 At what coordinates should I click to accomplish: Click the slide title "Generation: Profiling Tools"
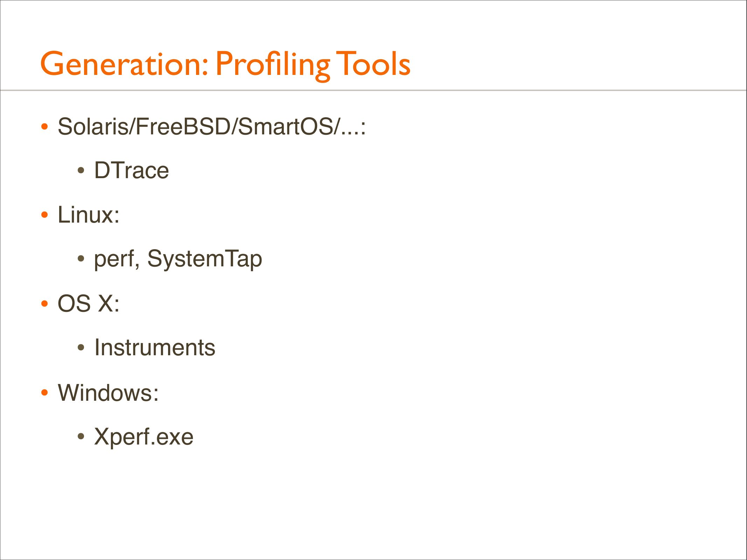pyautogui.click(x=225, y=64)
